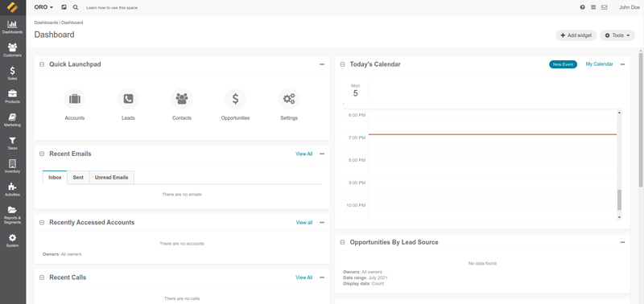Launch Leads from Quick Launchpad
Image resolution: width=644 pixels, height=304 pixels.
[128, 105]
